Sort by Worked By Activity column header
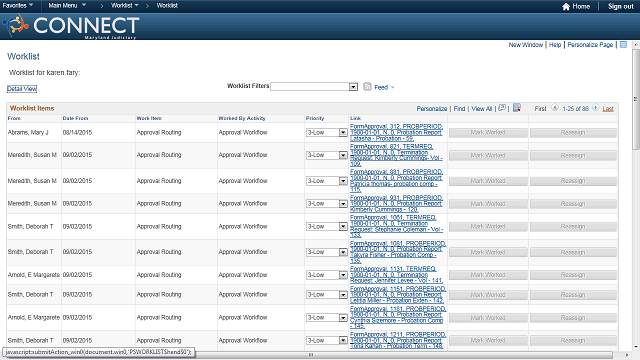This screenshot has width=640, height=360. coord(242,118)
